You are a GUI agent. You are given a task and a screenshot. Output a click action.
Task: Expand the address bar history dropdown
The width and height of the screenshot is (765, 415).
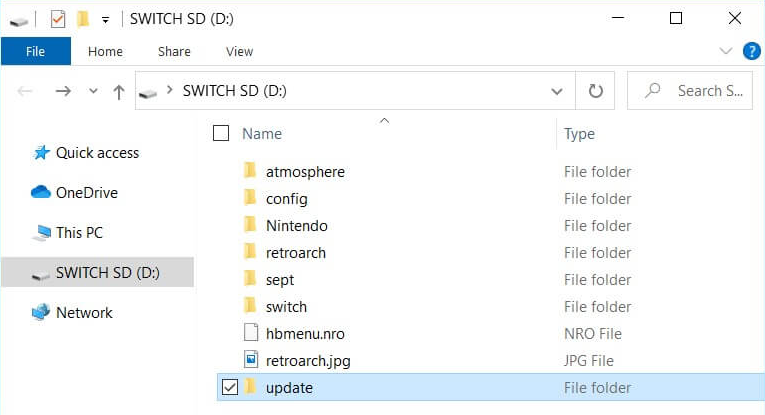click(x=557, y=91)
